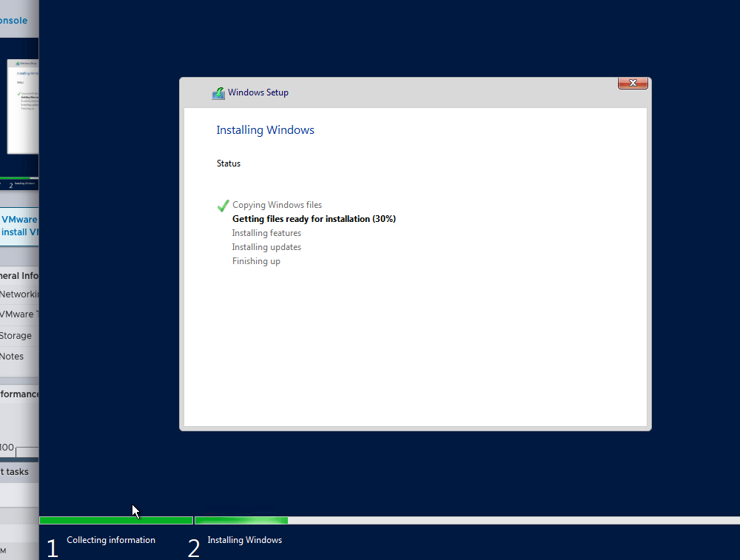
Task: Click the Installing features status line
Action: 266,233
